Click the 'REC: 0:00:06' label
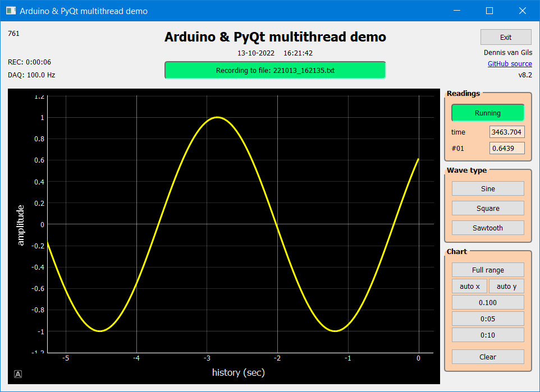540x392 pixels. [29, 62]
